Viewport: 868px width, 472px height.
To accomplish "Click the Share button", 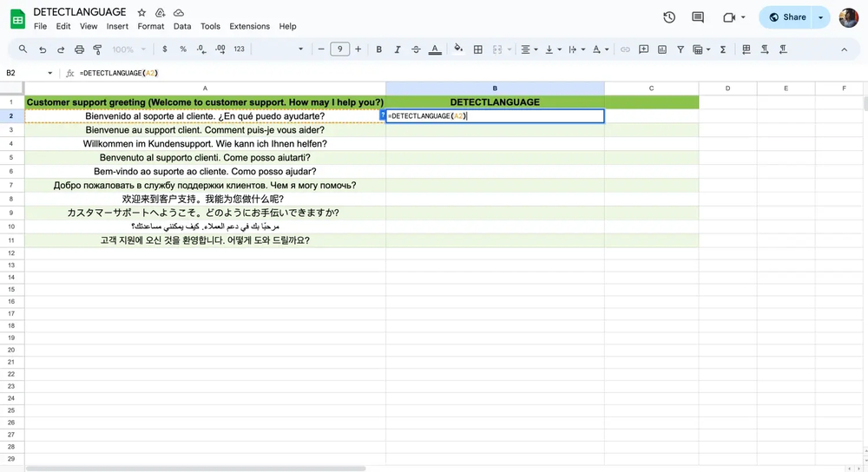I will (787, 17).
